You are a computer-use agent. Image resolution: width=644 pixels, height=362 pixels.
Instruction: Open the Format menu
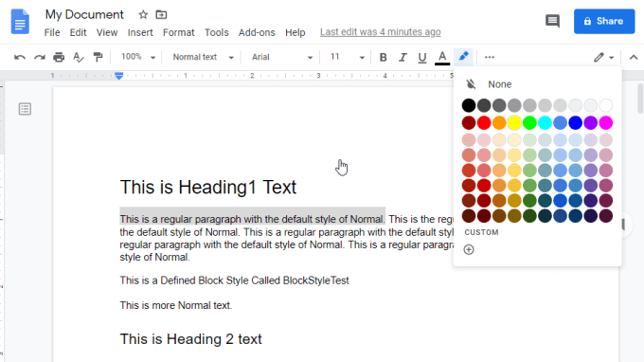[x=179, y=32]
